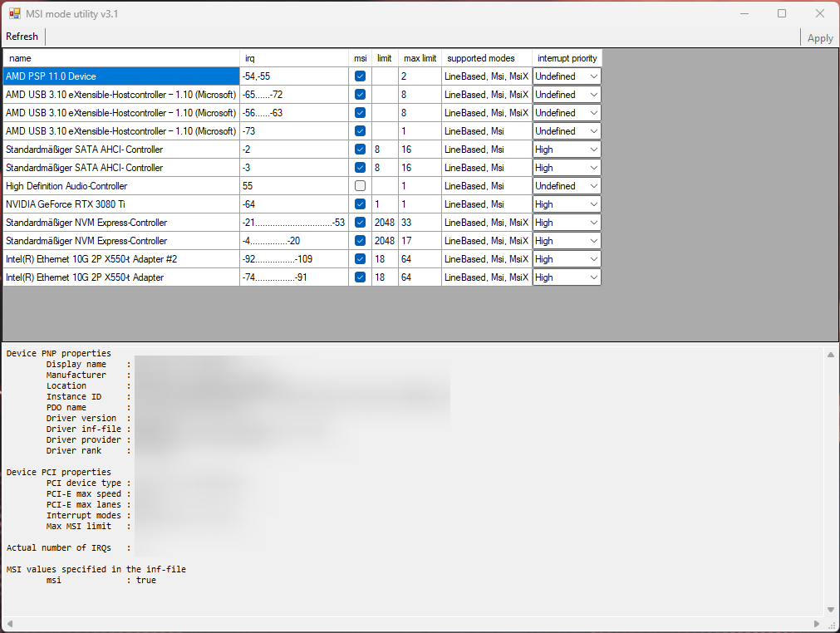This screenshot has width=840, height=633.
Task: Select NVIDIA GeForce RTX 3080 Ti row name
Action: point(121,204)
